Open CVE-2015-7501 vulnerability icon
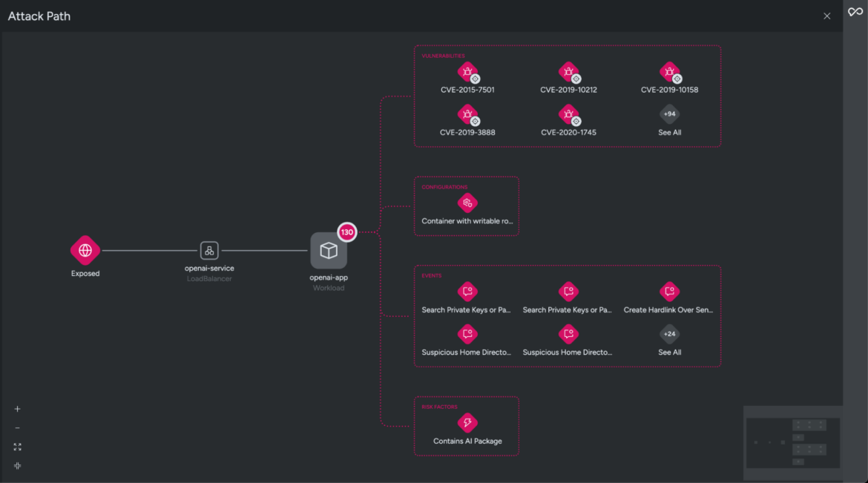868x483 pixels. pyautogui.click(x=468, y=72)
